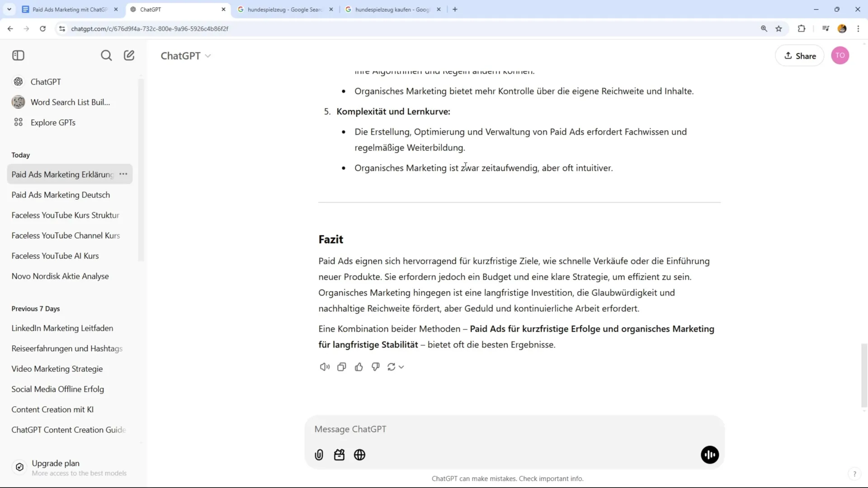Click the conversation vertical scrollbar thumb

[864, 375]
